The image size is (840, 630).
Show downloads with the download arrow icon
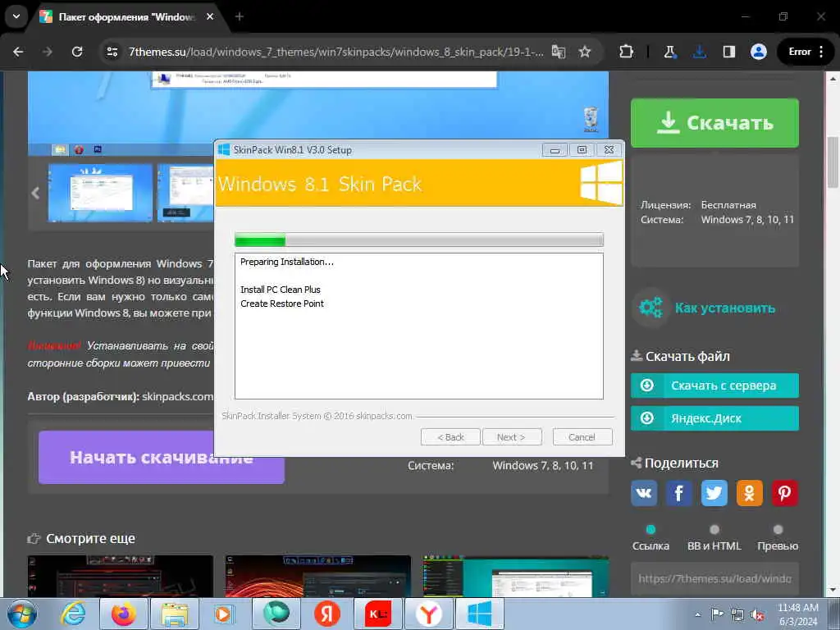(699, 52)
